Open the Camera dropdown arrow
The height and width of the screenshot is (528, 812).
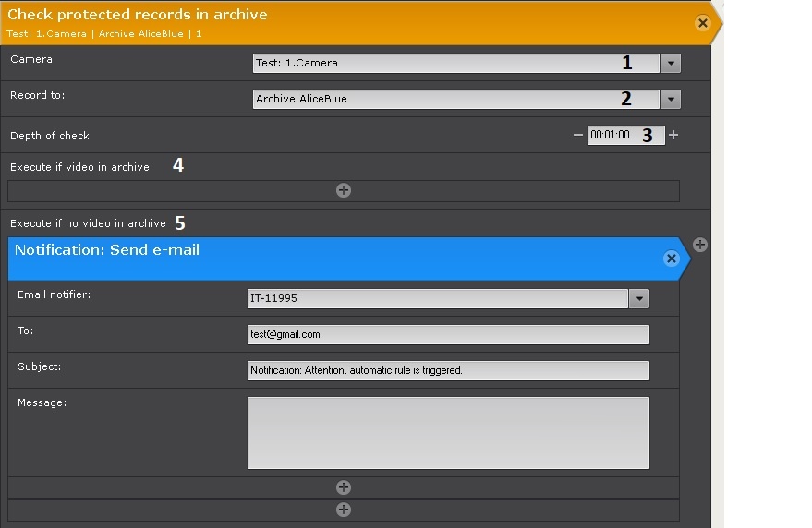click(x=671, y=63)
